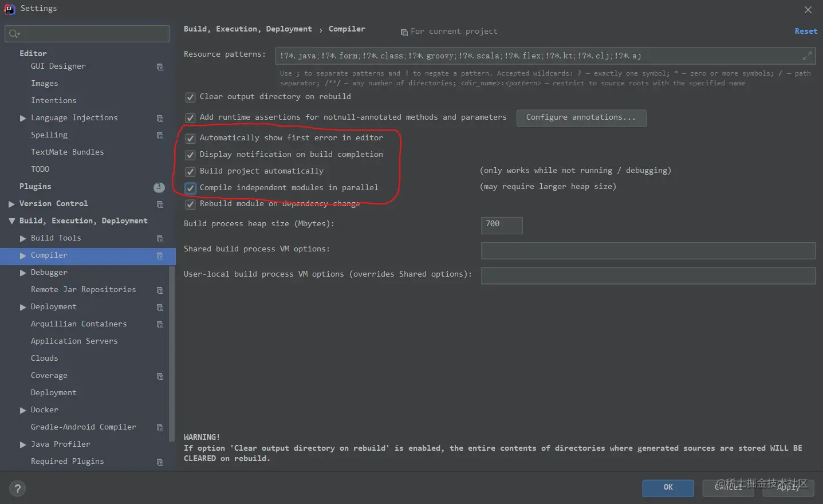Click project-level icon beside Remote Jar Repositories
Screen dimensions: 823x504
coord(160,290)
